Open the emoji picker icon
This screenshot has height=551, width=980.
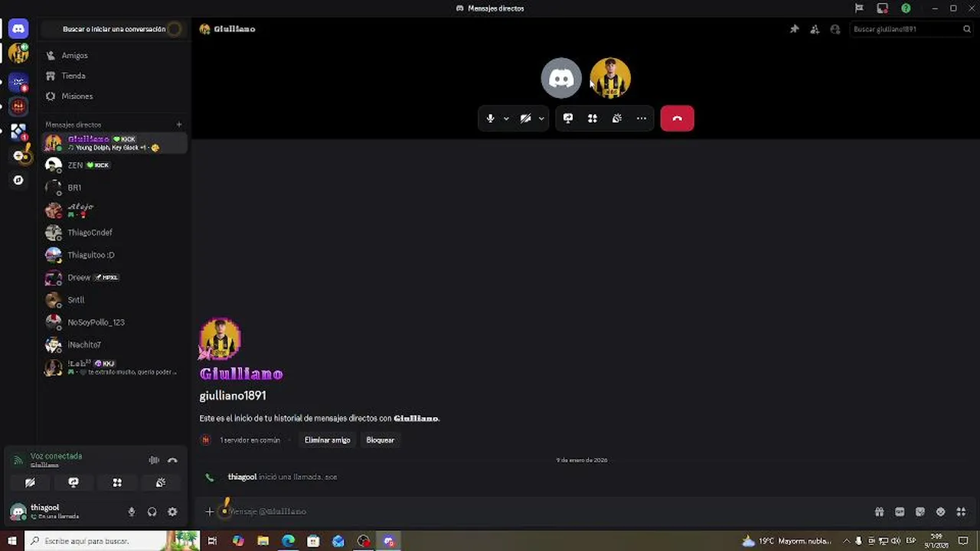coord(940,512)
